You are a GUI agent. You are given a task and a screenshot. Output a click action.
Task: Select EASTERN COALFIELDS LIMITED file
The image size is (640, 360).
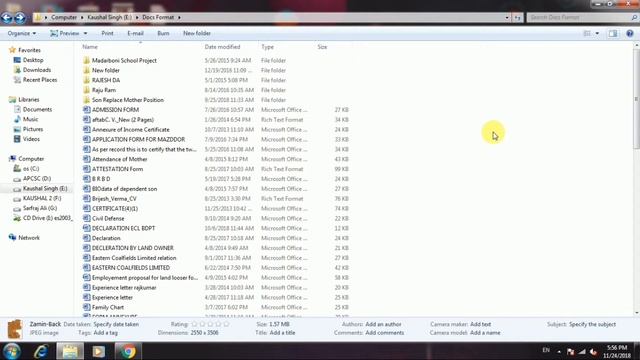[131, 268]
